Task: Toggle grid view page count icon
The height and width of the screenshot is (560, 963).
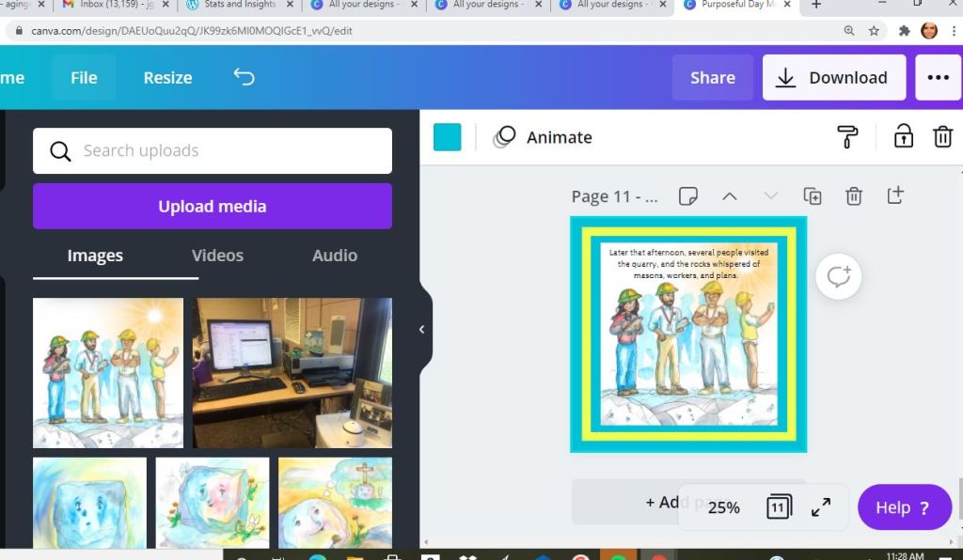Action: click(779, 507)
